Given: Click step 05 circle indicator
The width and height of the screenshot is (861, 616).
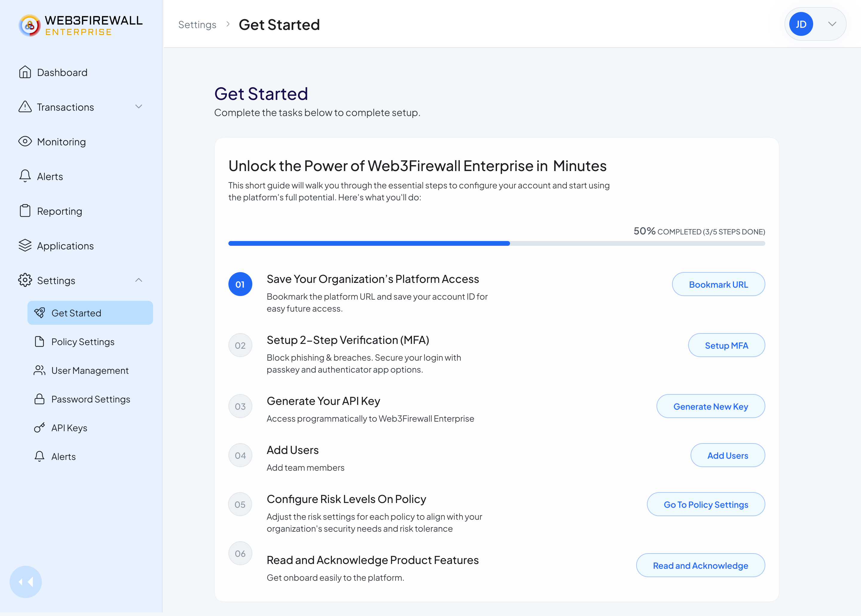Looking at the screenshot, I should pos(240,504).
